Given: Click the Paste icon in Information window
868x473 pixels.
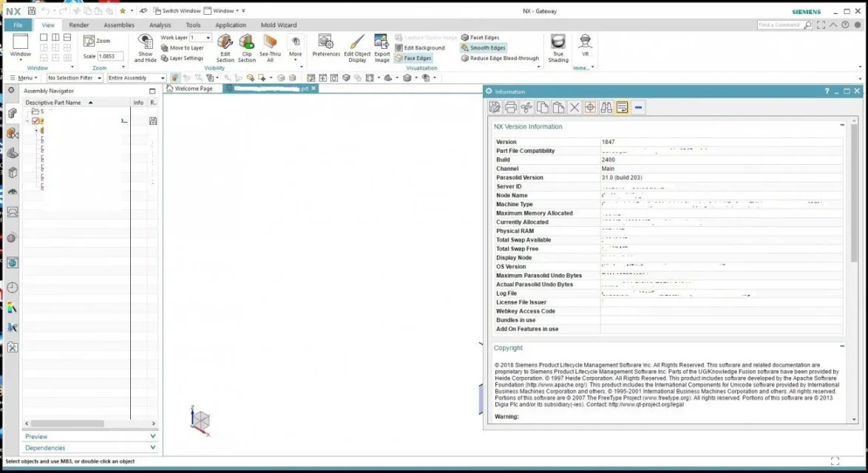Looking at the screenshot, I should point(558,107).
